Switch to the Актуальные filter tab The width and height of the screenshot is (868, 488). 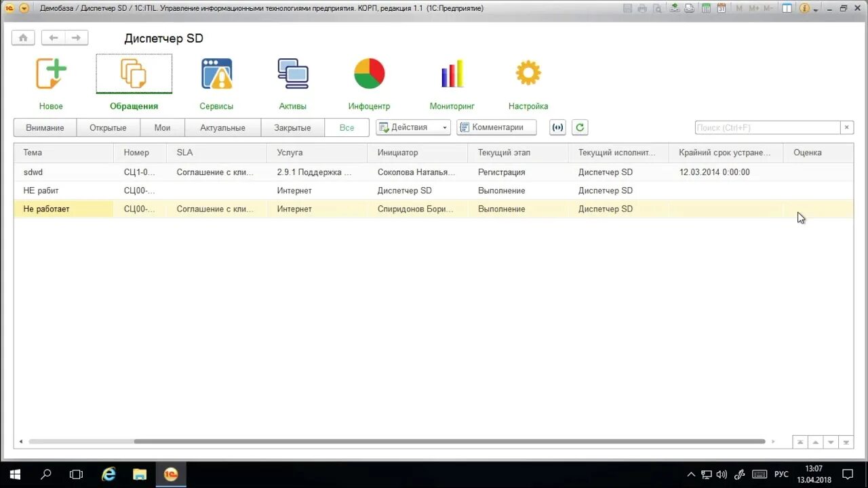(x=222, y=127)
